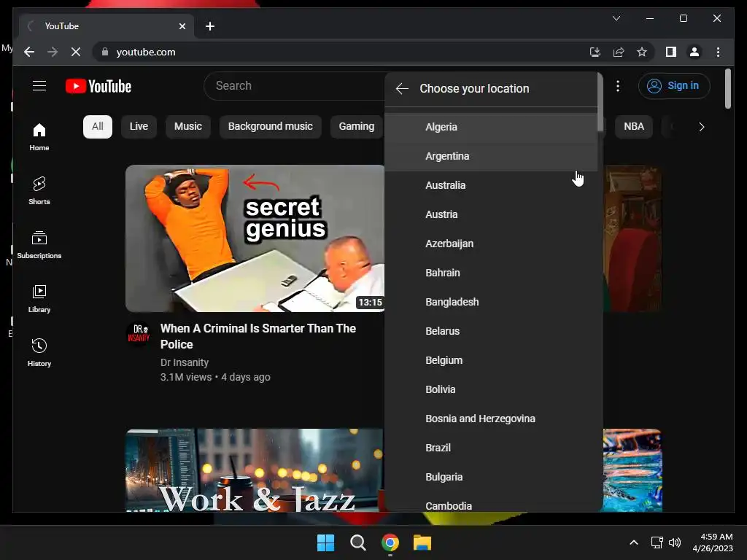Select the Live category chip
Viewport: 747px width, 560px height.
139,127
